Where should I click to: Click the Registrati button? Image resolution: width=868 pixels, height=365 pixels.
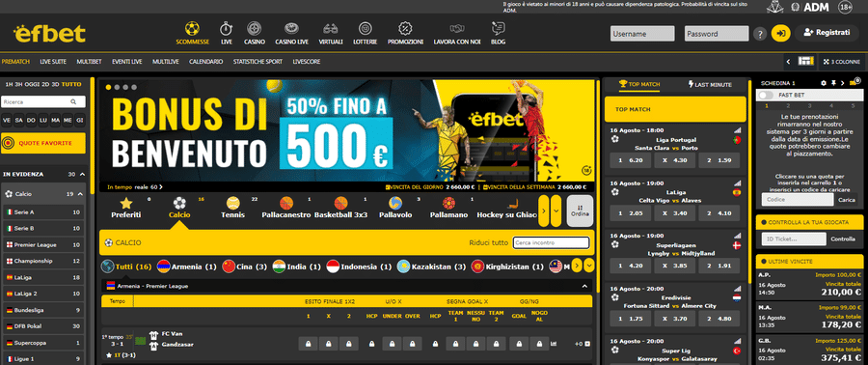827,33
